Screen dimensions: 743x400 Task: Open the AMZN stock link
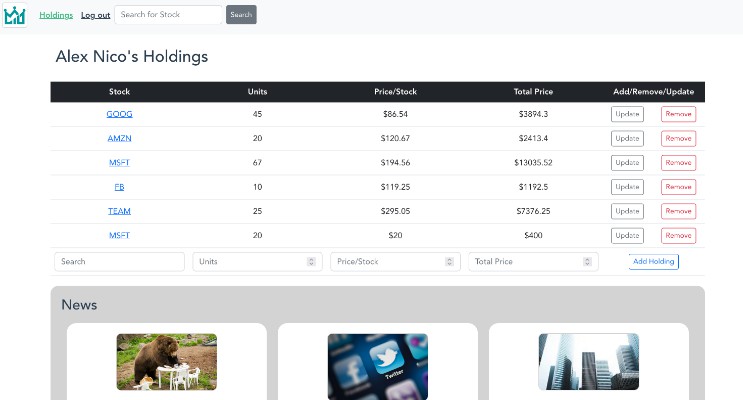click(119, 138)
